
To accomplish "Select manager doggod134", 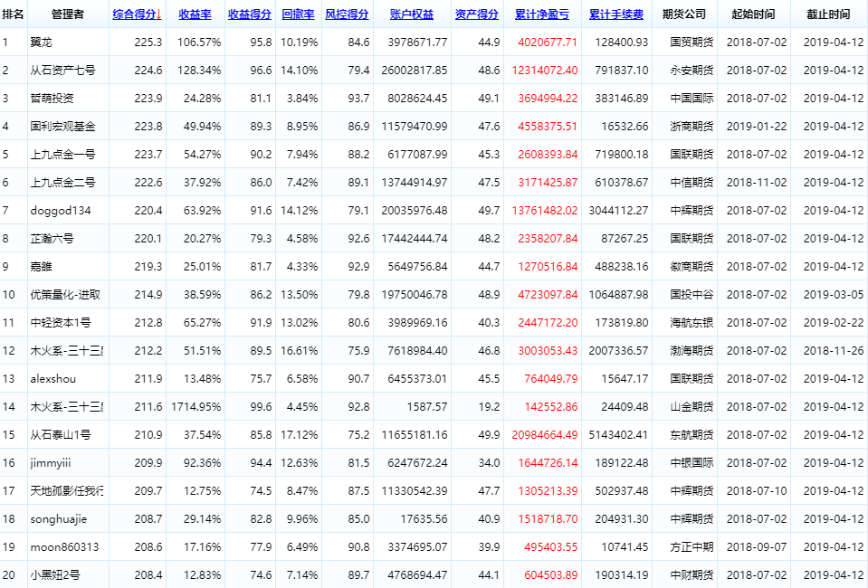I will point(61,211).
